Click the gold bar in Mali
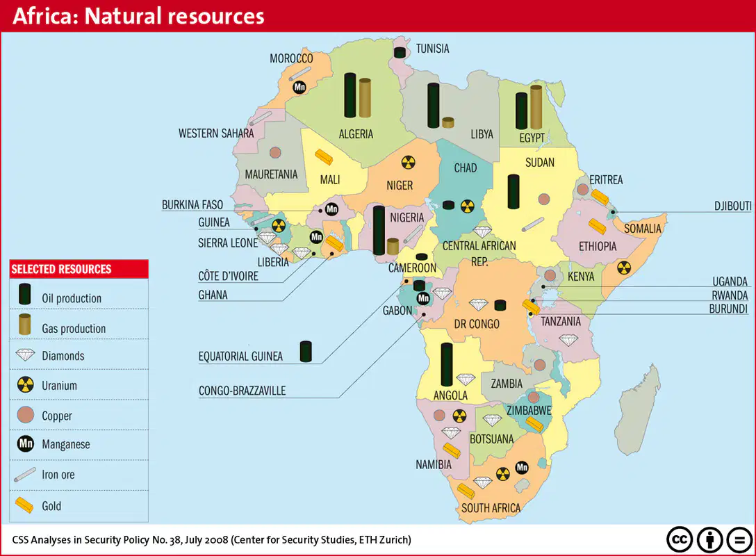 point(324,156)
